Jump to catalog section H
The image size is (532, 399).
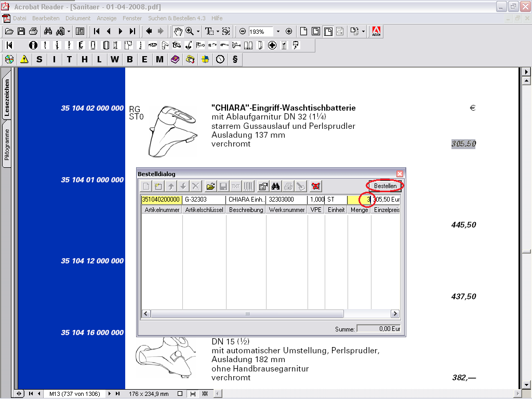pos(85,59)
